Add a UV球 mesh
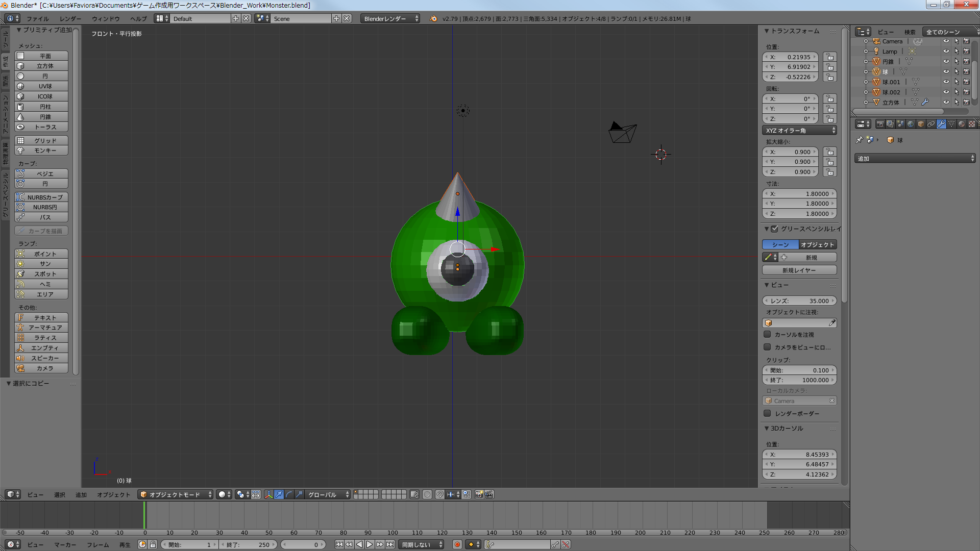 coord(41,86)
